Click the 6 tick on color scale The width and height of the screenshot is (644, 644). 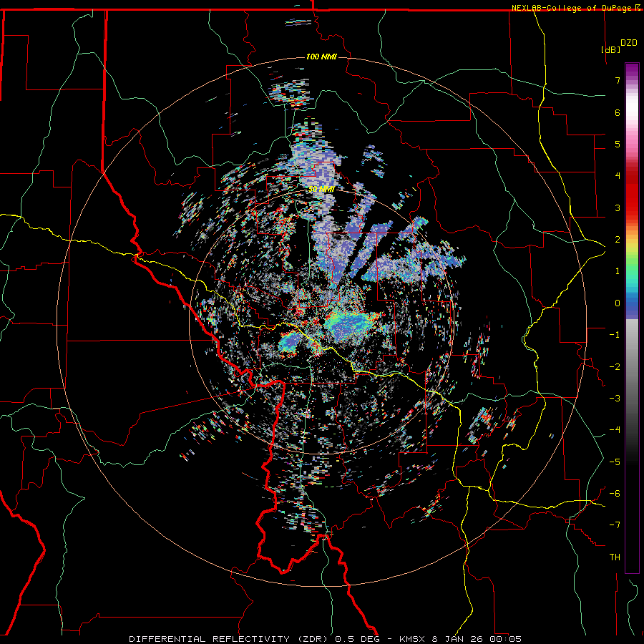point(618,112)
